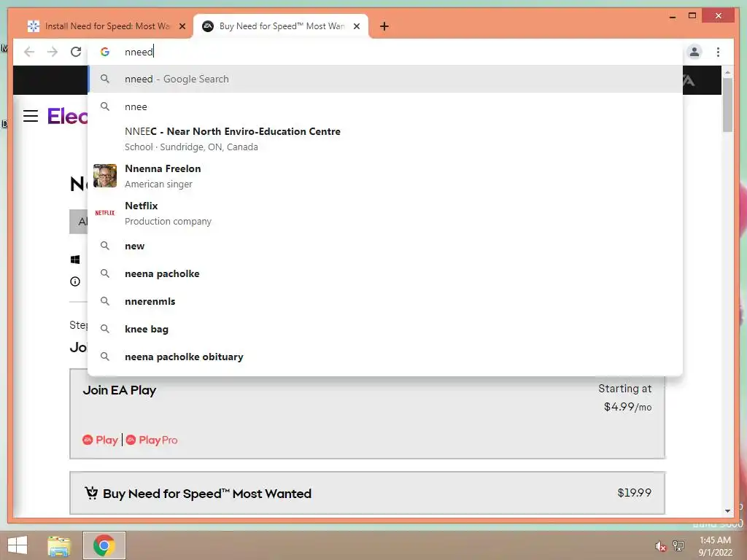Switch to the Install Need for Speed tab

pos(106,26)
